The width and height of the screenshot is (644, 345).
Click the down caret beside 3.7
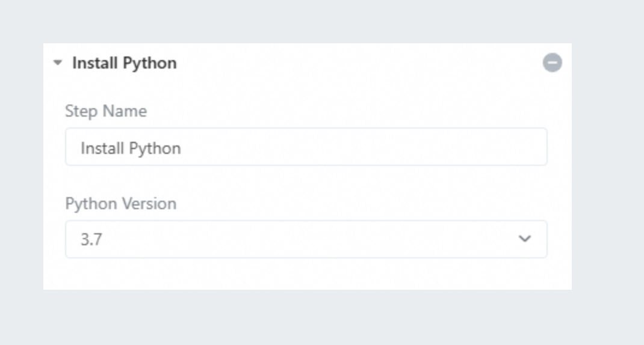tap(525, 239)
